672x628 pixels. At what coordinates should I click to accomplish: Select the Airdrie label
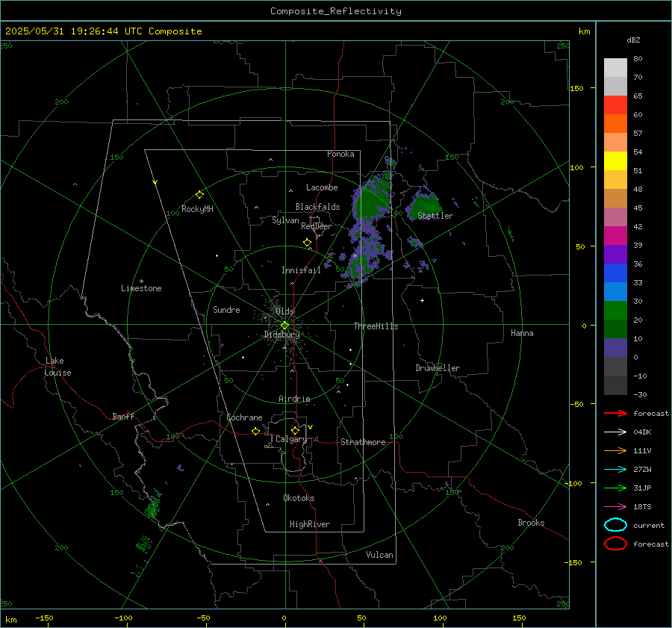tap(294, 399)
